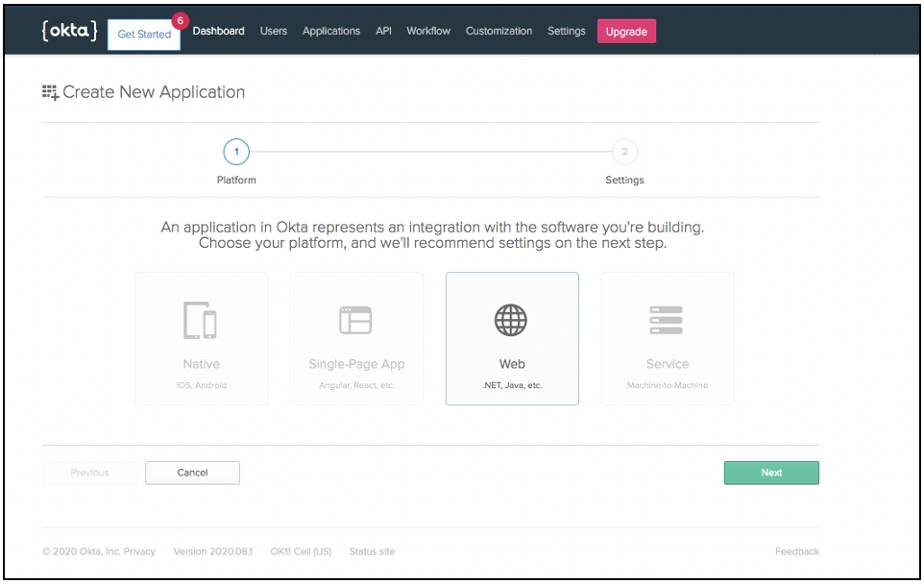
Task: Open the Applications menu
Action: (x=331, y=31)
